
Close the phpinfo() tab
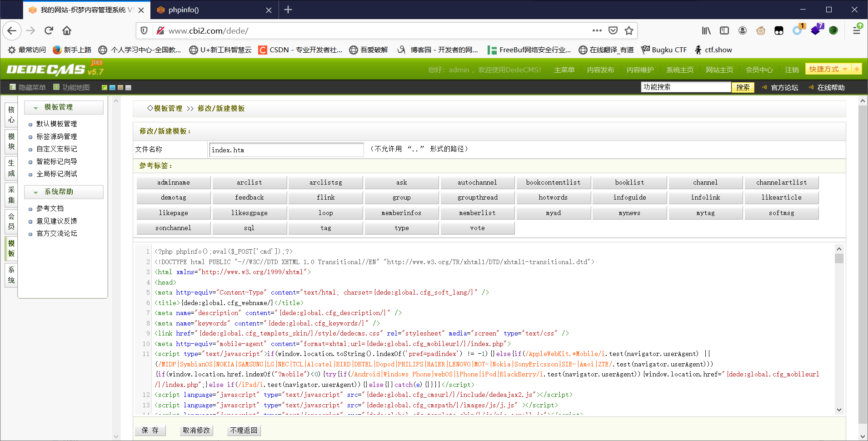[269, 10]
